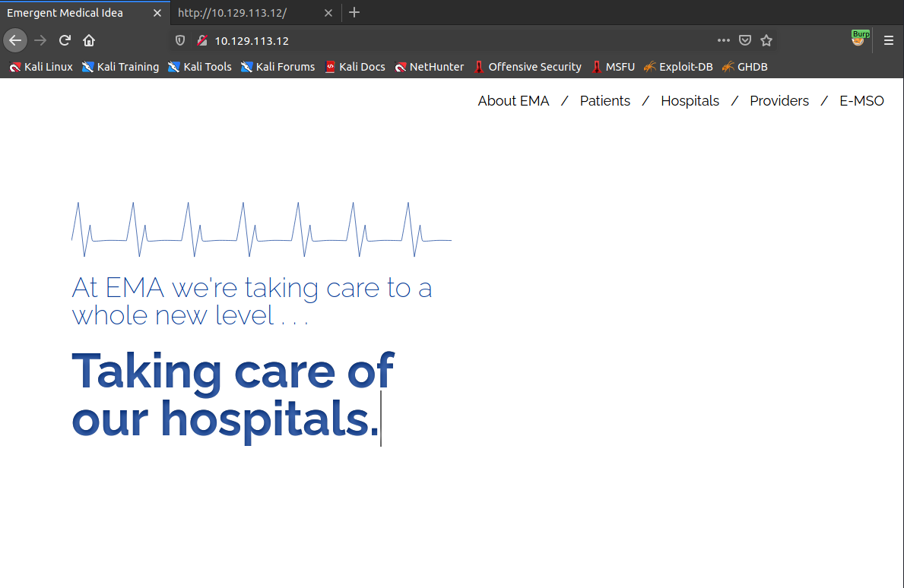Open a new tab with plus button

354,12
